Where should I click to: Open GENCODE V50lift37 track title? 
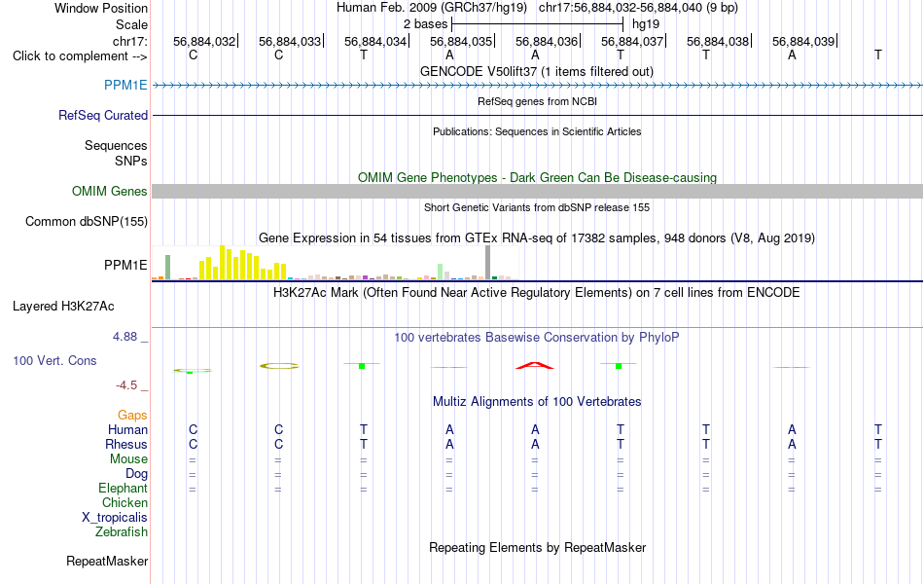(536, 71)
